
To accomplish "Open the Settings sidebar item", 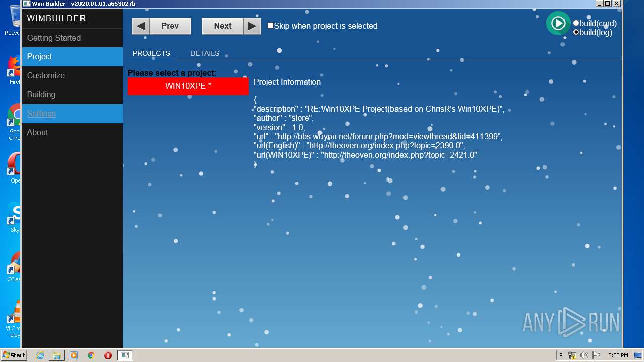I will pyautogui.click(x=72, y=114).
